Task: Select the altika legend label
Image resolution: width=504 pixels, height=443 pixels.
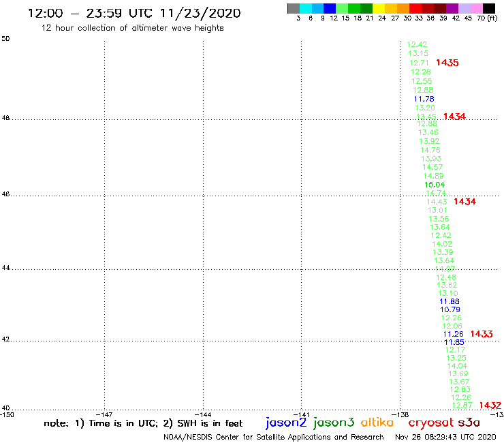Action: pos(377,423)
